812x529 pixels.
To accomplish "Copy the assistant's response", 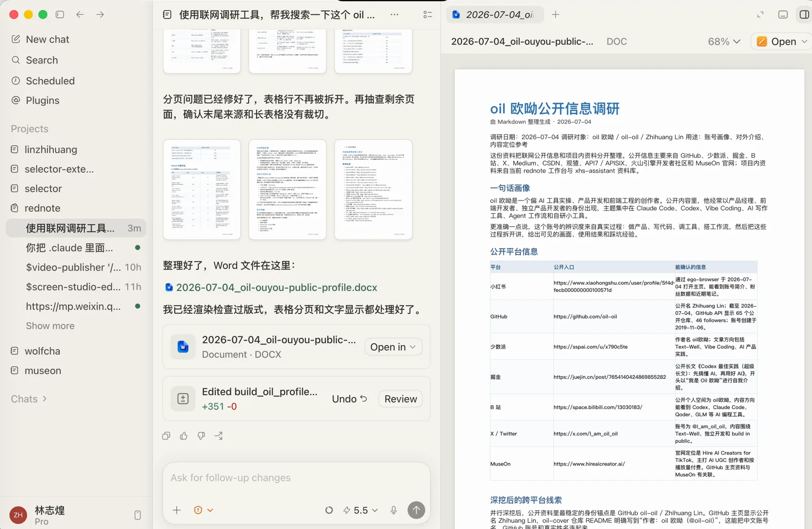I will pyautogui.click(x=166, y=436).
